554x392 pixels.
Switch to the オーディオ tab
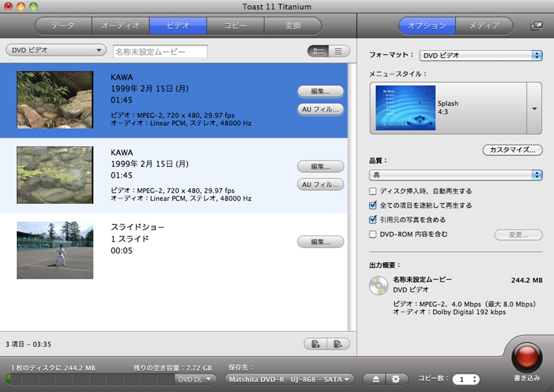point(121,26)
